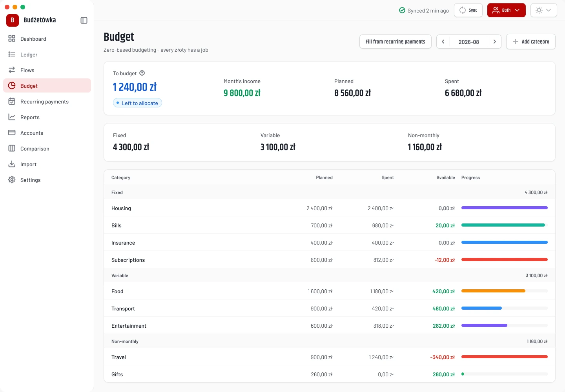Image resolution: width=565 pixels, height=392 pixels.
Task: Go to previous month with left chevron
Action: (x=443, y=42)
